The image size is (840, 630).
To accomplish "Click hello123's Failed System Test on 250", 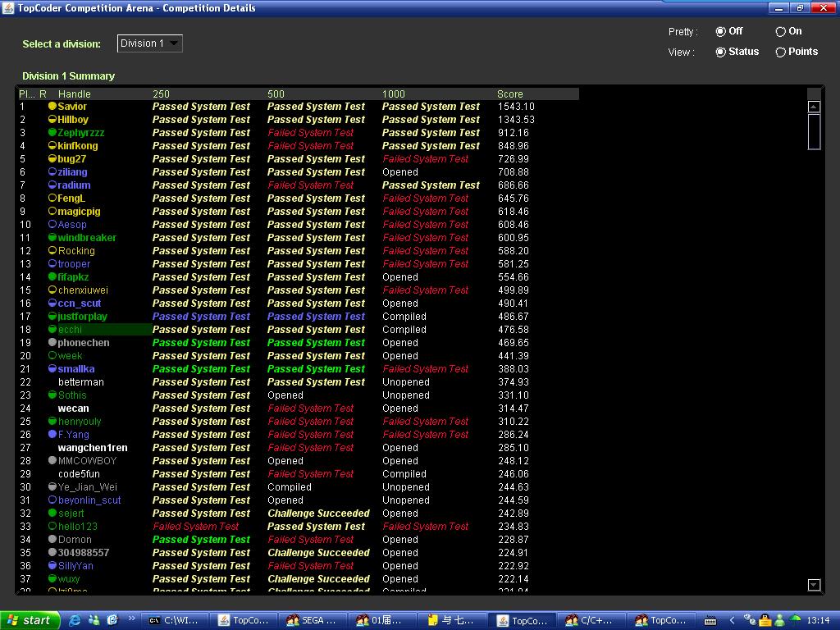I will click(195, 526).
